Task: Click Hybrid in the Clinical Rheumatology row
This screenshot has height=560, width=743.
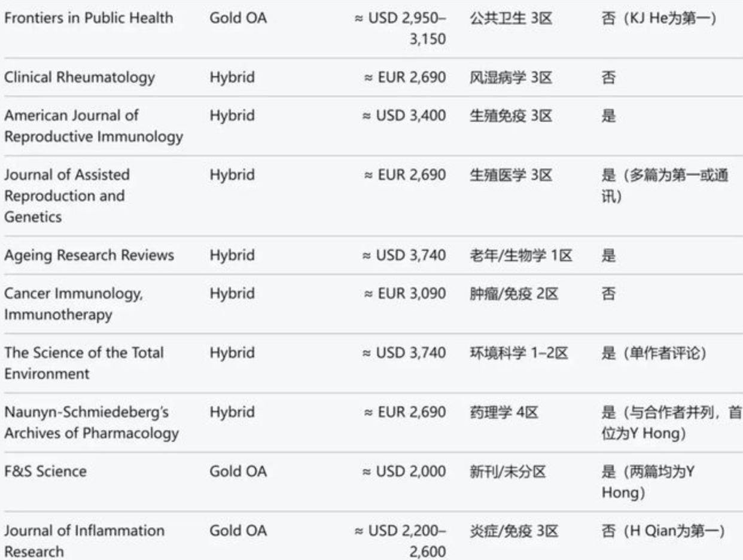Action: click(x=232, y=77)
